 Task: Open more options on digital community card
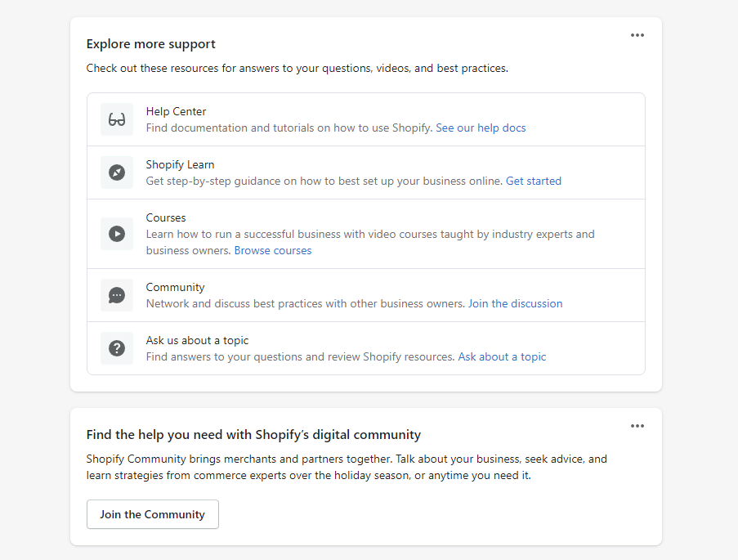[637, 426]
